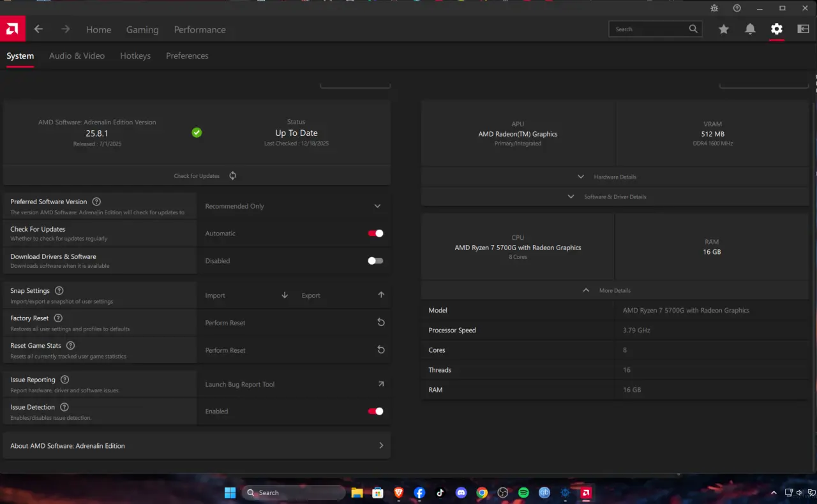Enable Download Drivers & Software toggle
Screen dimensions: 817x504
pyautogui.click(x=375, y=261)
